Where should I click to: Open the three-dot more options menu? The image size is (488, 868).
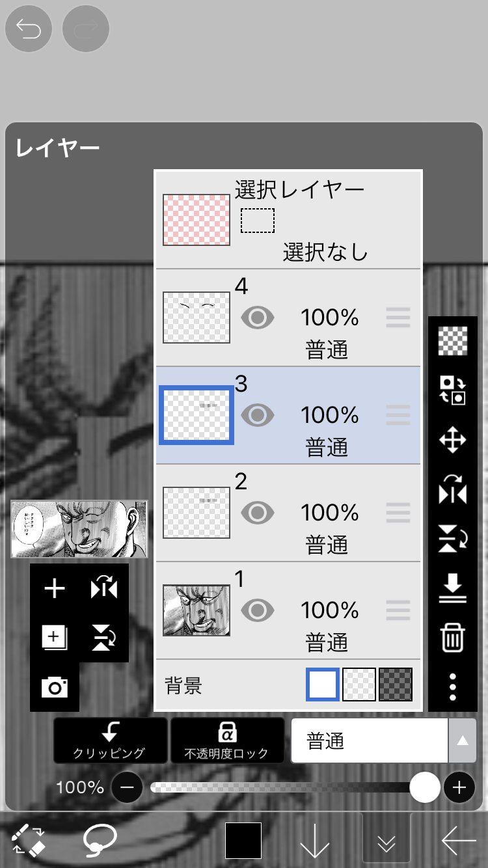(452, 686)
